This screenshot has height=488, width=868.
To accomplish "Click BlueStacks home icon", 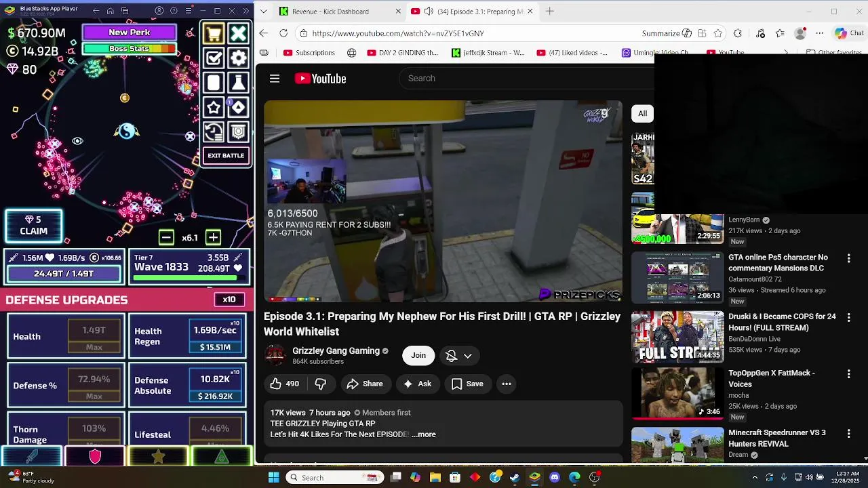I will [111, 11].
